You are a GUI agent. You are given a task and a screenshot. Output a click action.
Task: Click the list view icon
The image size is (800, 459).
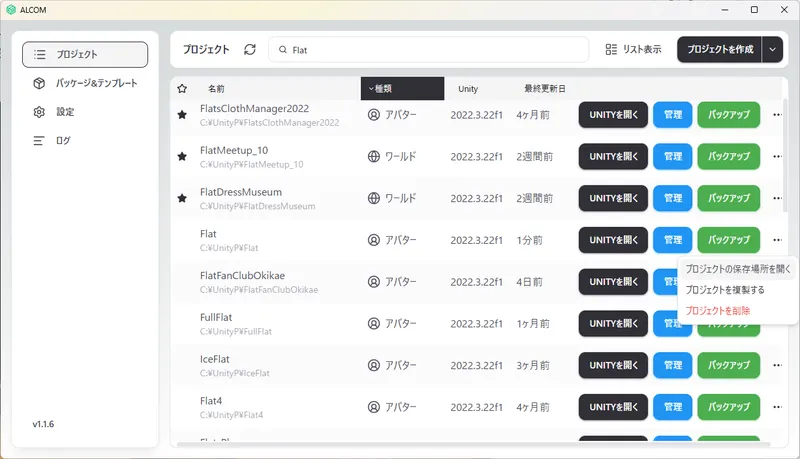tap(611, 49)
